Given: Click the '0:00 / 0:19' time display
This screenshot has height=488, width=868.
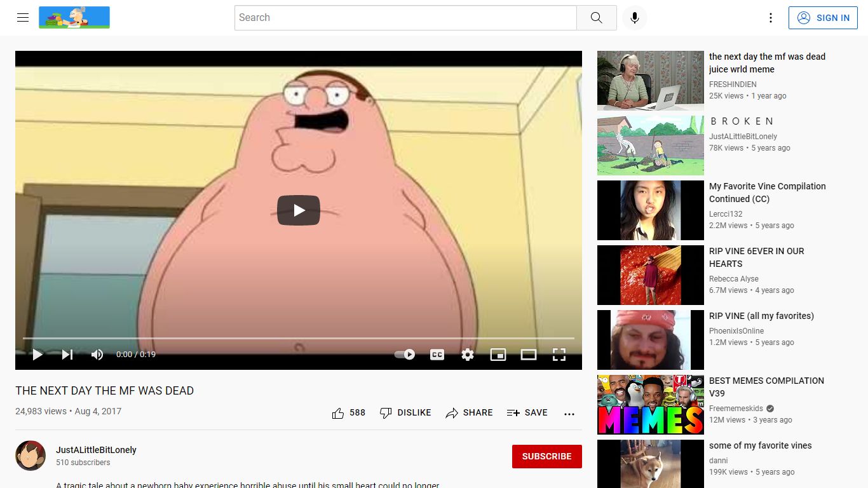Looking at the screenshot, I should [136, 355].
